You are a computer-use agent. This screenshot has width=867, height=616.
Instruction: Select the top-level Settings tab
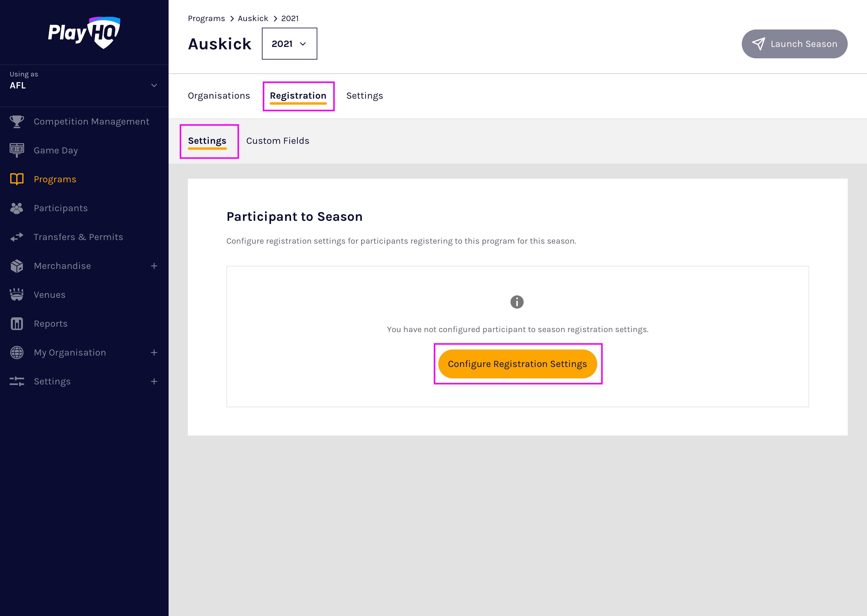365,96
